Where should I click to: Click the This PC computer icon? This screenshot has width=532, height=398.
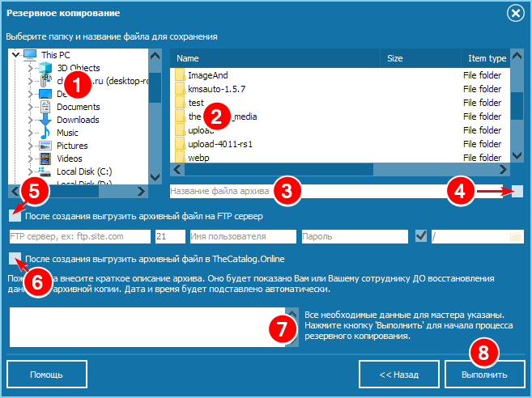30,55
